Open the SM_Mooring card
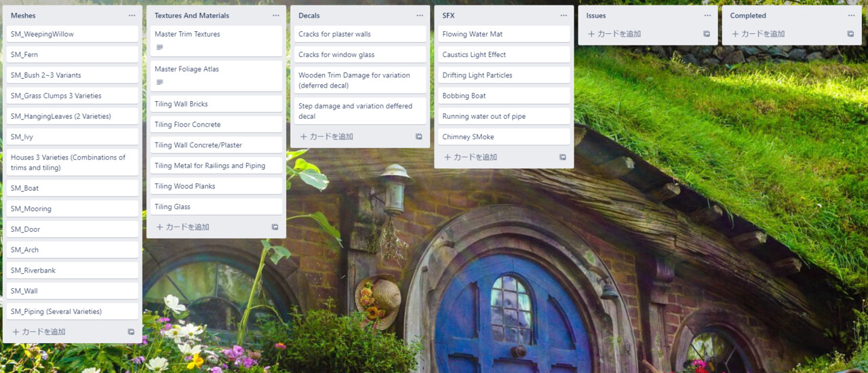The width and height of the screenshot is (868, 373). click(73, 209)
